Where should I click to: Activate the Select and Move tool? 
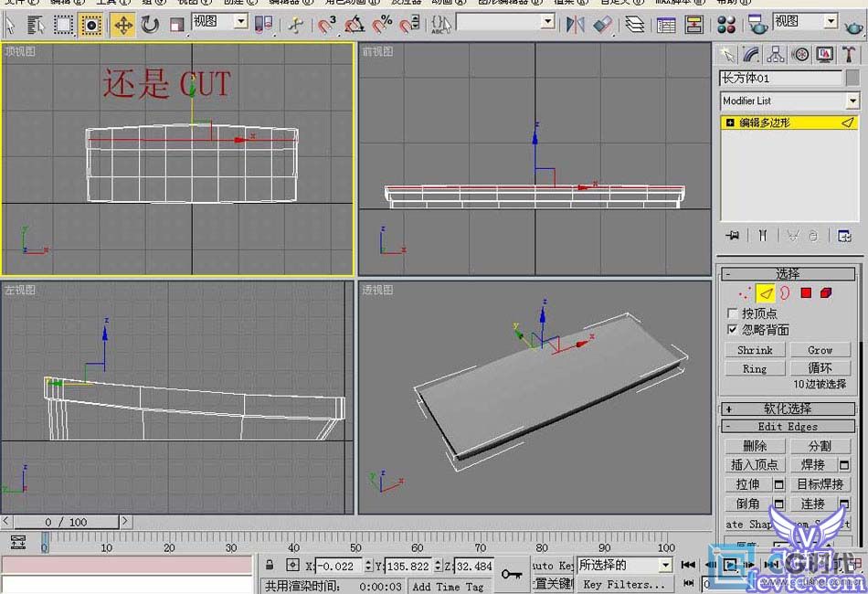pos(122,25)
